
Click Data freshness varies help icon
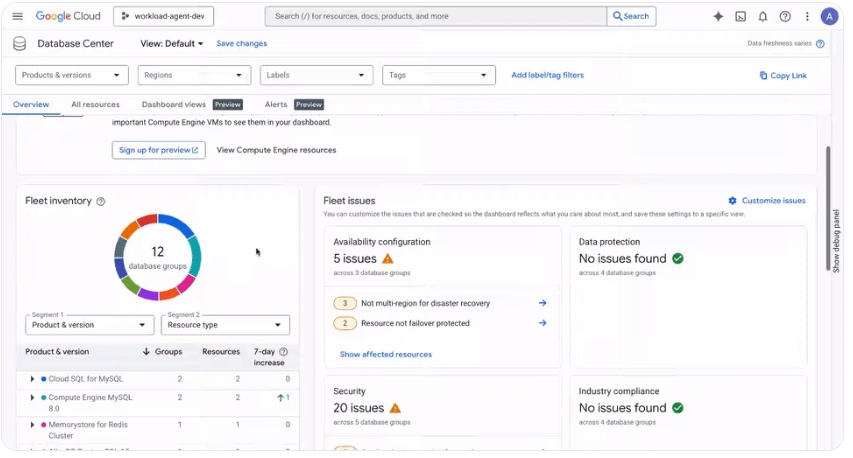[x=820, y=44]
